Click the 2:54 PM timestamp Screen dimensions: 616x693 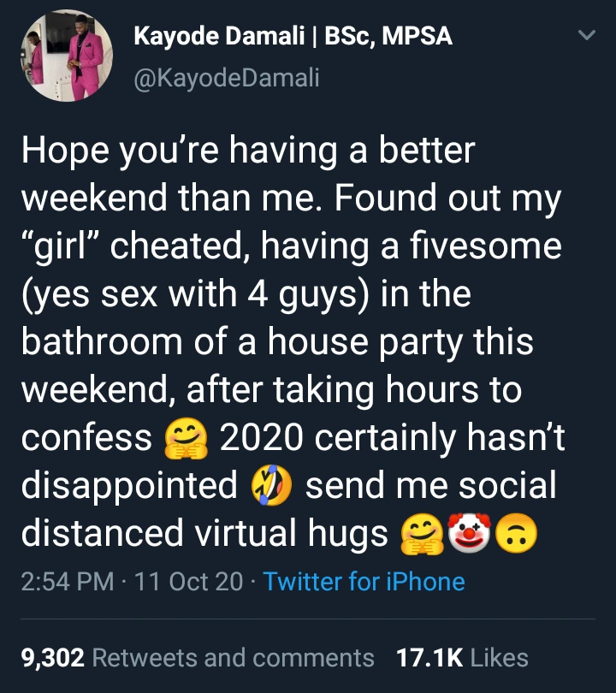pyautogui.click(x=67, y=583)
